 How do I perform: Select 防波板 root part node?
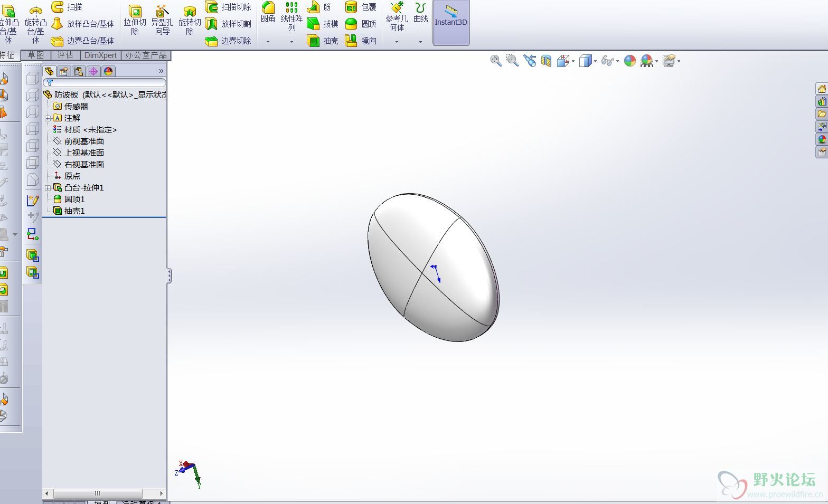click(105, 94)
